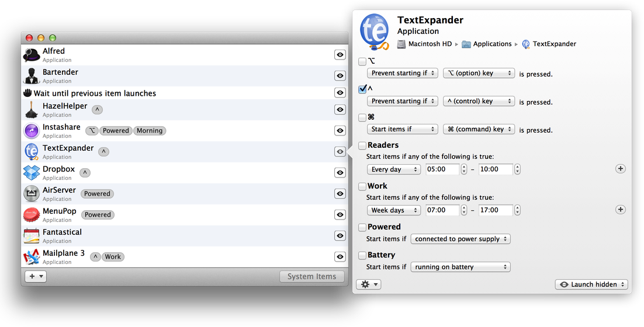Open the Launch hidden dropdown
This screenshot has width=644, height=327.
coord(591,284)
